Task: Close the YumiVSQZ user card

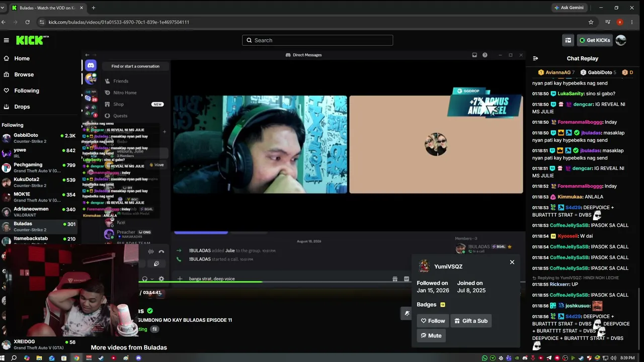Action: (x=512, y=262)
